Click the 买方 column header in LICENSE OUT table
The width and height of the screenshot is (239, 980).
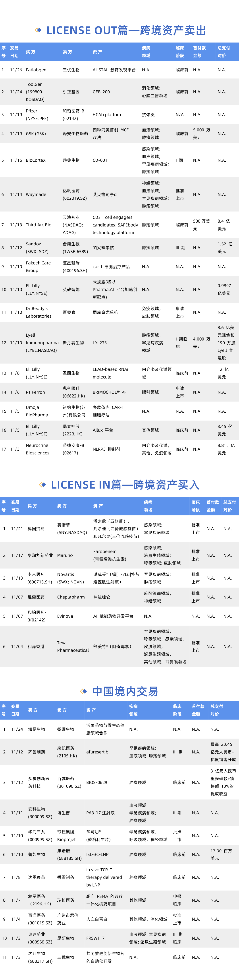coord(30,52)
